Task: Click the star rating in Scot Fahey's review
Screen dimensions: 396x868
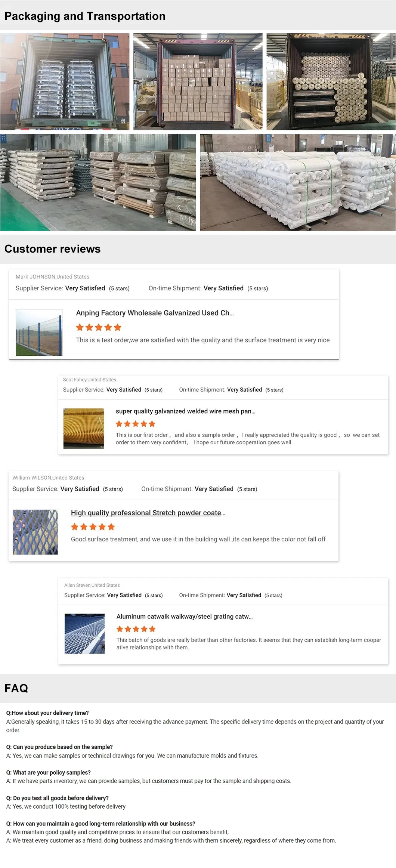Action: coord(135,424)
